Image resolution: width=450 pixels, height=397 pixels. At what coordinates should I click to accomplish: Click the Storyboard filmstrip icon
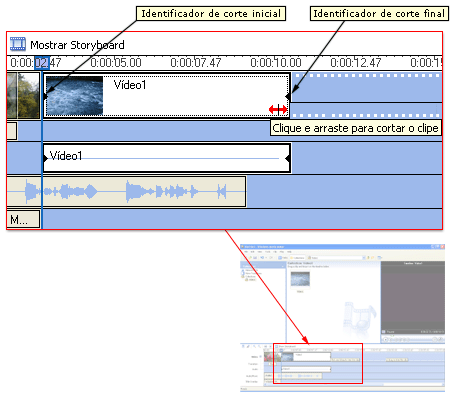[x=18, y=44]
